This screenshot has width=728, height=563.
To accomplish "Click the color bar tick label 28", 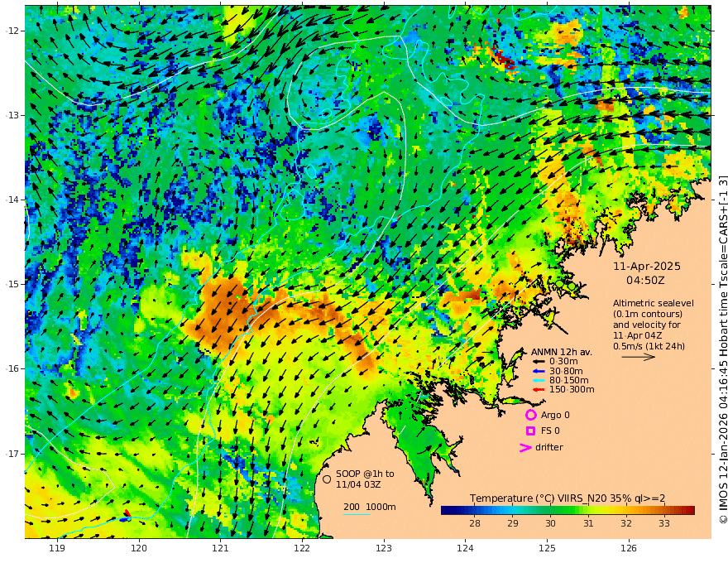I will 475,523.
